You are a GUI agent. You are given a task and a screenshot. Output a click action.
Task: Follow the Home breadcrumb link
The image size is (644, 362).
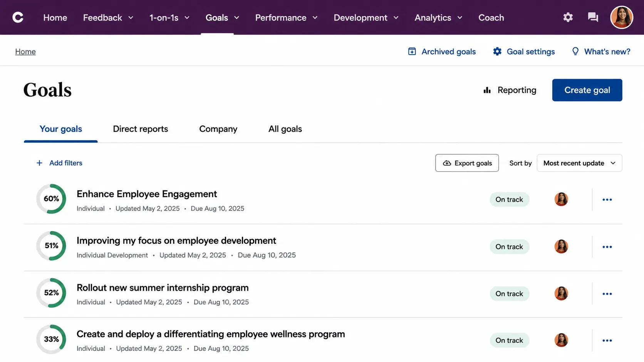click(25, 52)
